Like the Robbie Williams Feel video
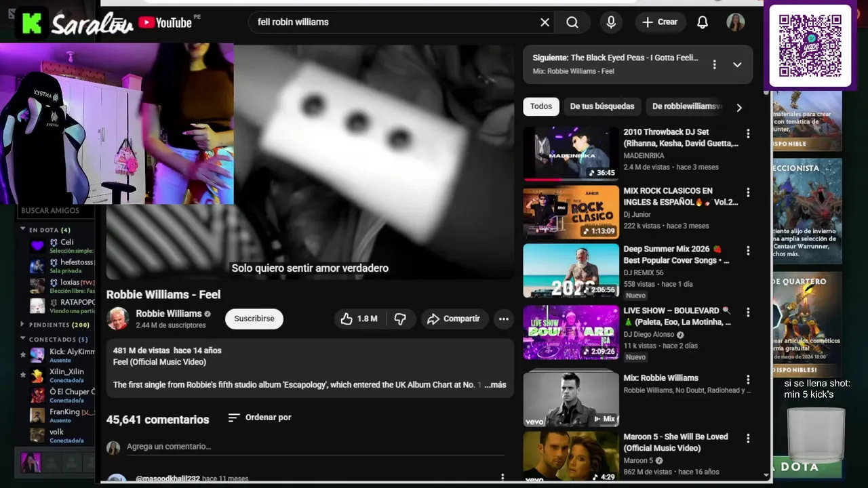Viewport: 868px width, 488px height. coord(359,319)
